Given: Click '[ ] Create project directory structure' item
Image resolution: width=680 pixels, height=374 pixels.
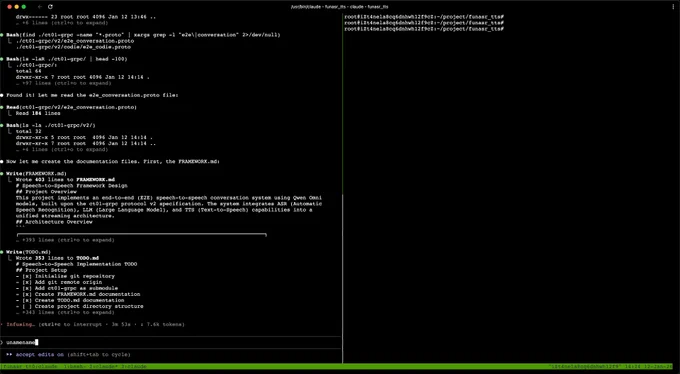Looking at the screenshot, I should (80, 306).
